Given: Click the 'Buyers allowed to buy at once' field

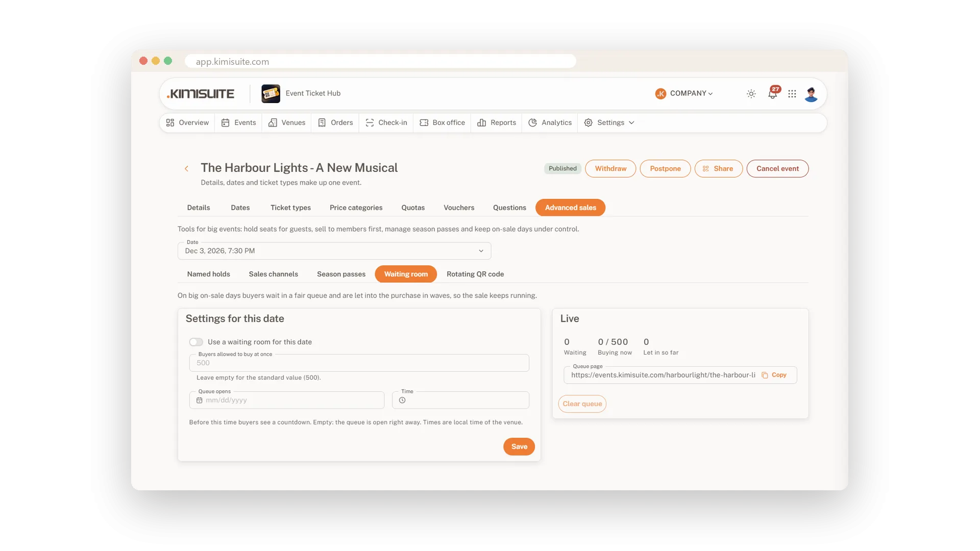Looking at the screenshot, I should click(x=359, y=363).
